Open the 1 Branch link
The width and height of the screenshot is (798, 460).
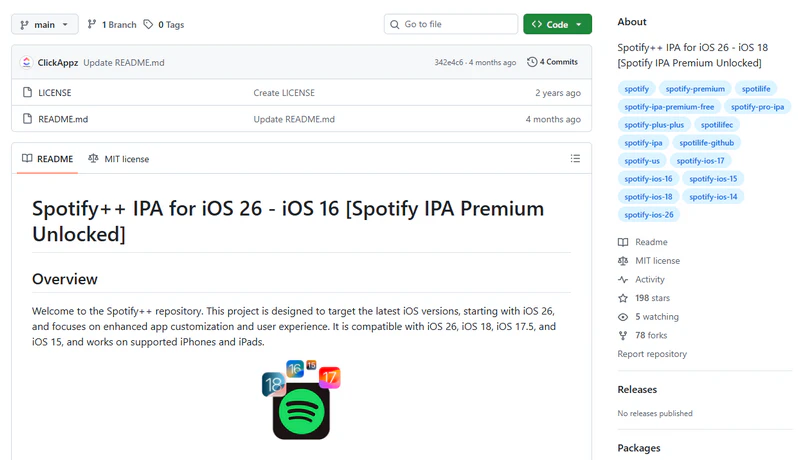(112, 24)
